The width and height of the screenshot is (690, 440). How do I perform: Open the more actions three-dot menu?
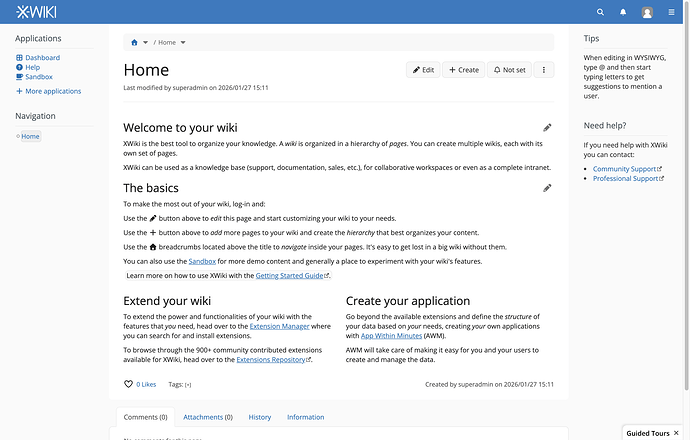click(544, 70)
